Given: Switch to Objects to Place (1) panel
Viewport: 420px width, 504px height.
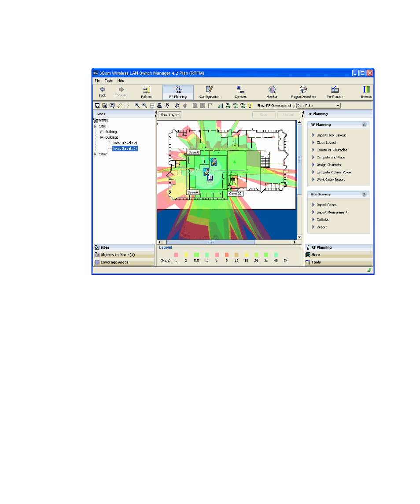Looking at the screenshot, I should pos(124,255).
